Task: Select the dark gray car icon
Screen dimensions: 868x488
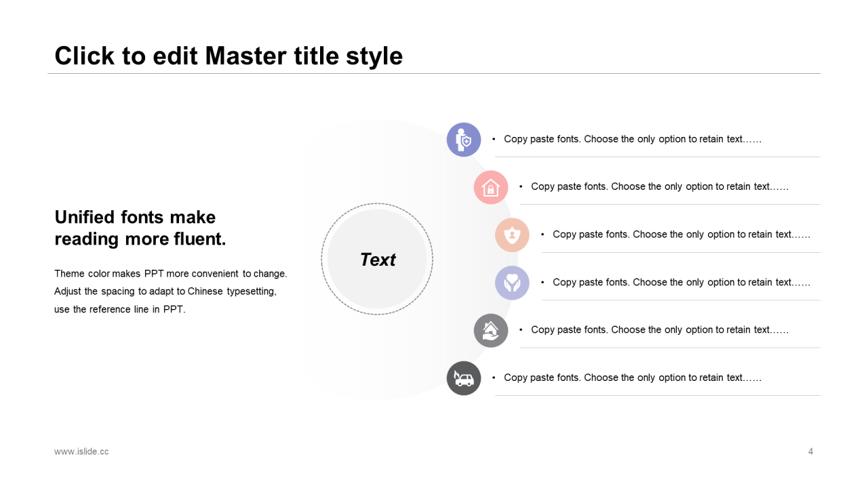Action: pyautogui.click(x=464, y=378)
